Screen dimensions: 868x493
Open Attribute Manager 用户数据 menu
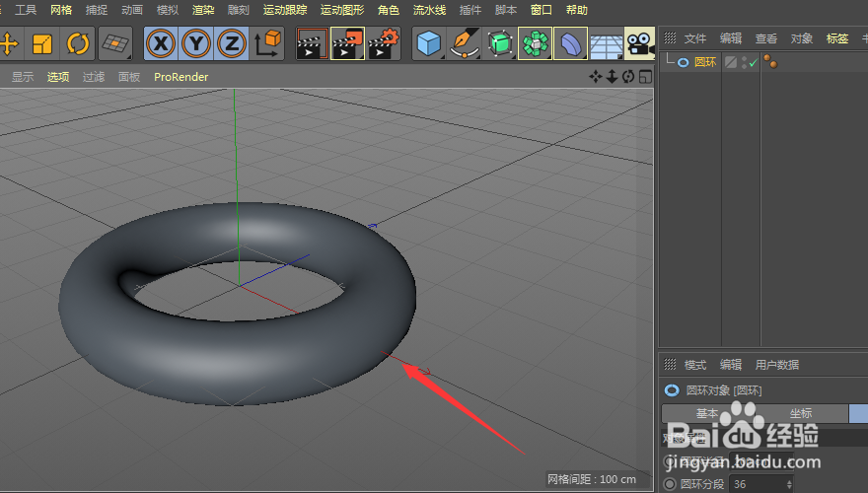(x=777, y=365)
